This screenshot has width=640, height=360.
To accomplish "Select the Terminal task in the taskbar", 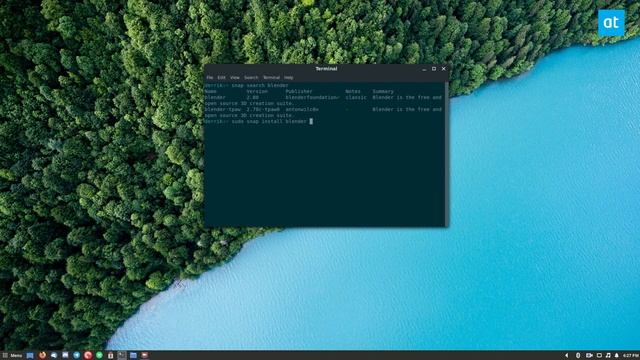I will (x=122, y=356).
